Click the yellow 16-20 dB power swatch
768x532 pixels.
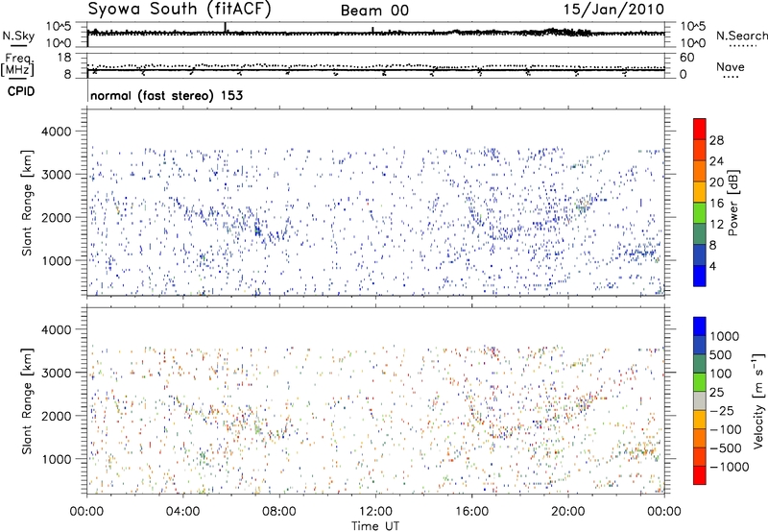(700, 191)
